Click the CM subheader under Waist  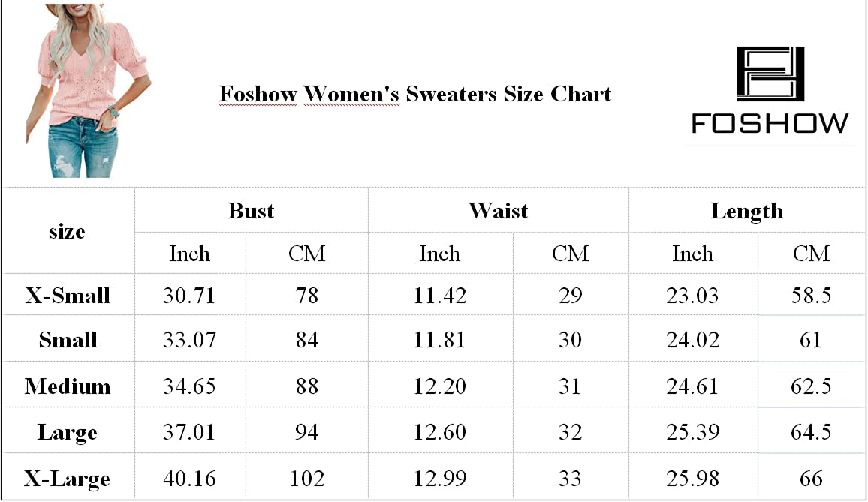tap(570, 254)
